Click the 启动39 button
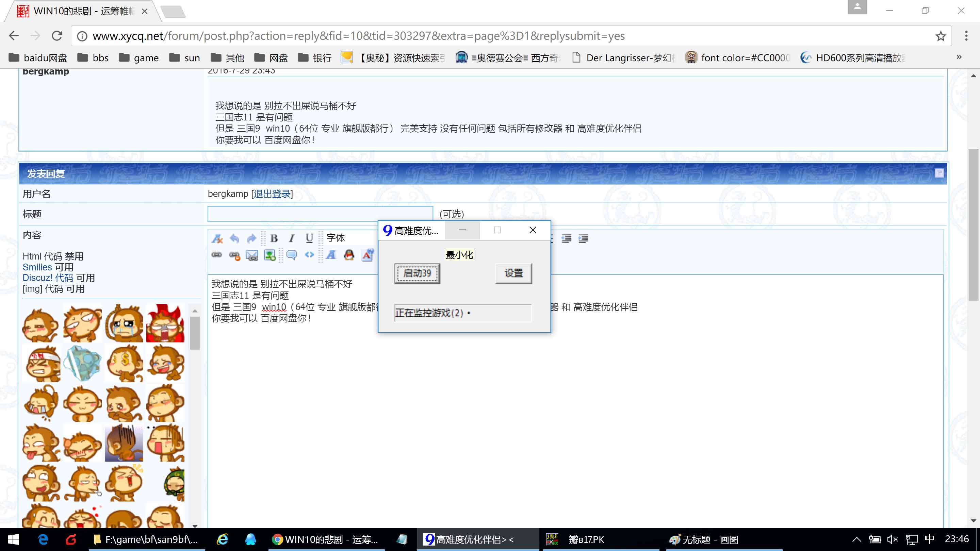Image resolution: width=980 pixels, height=551 pixels. click(x=417, y=273)
